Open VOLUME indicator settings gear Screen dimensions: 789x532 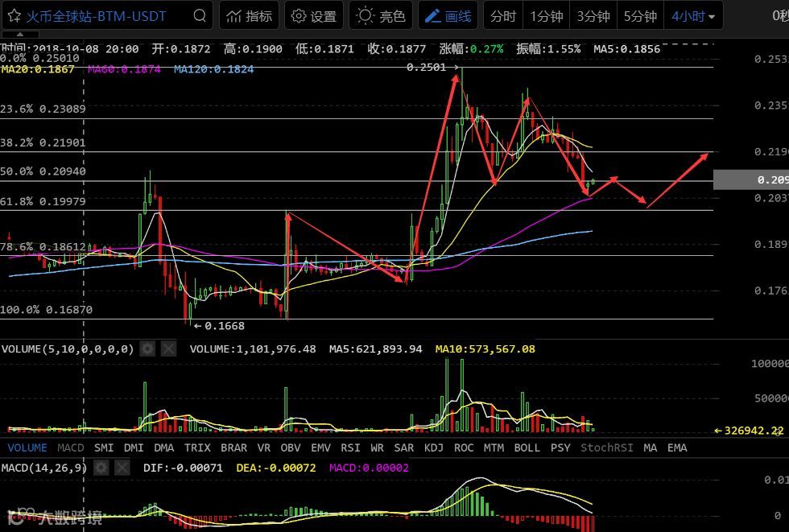147,348
